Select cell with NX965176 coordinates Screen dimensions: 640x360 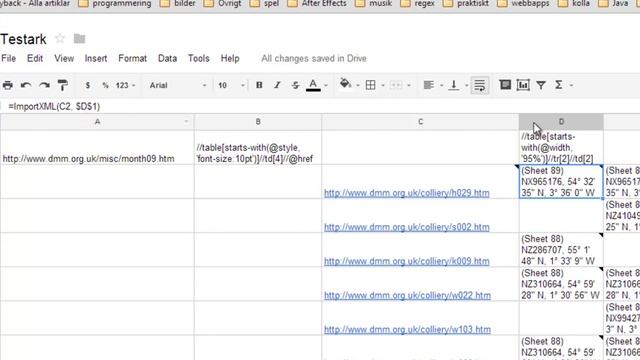point(561,182)
